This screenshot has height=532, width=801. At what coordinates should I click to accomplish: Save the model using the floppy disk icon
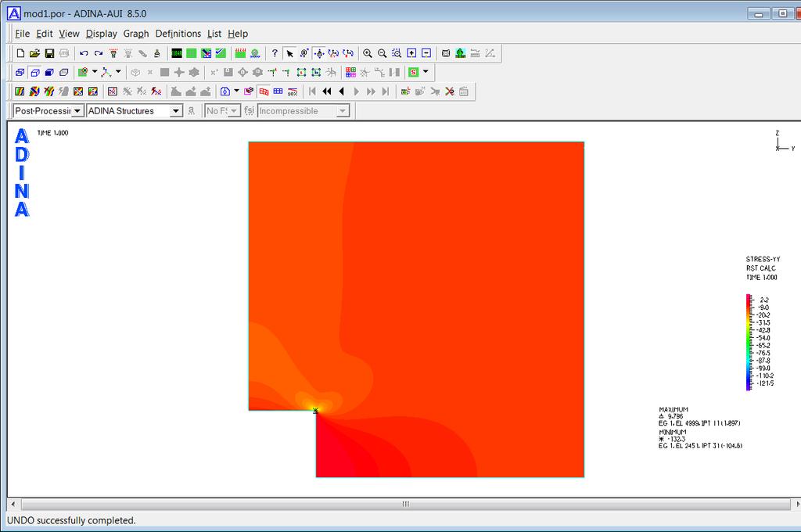[49, 53]
